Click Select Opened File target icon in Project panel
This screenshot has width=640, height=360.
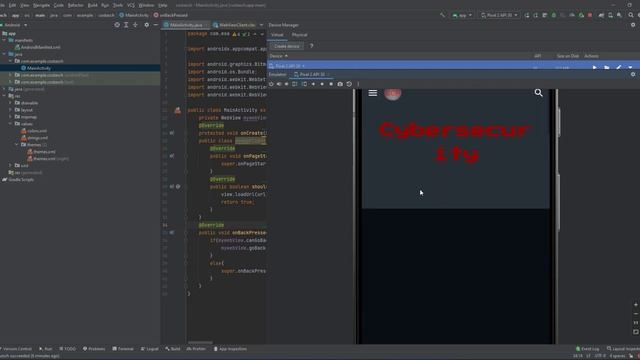117,25
